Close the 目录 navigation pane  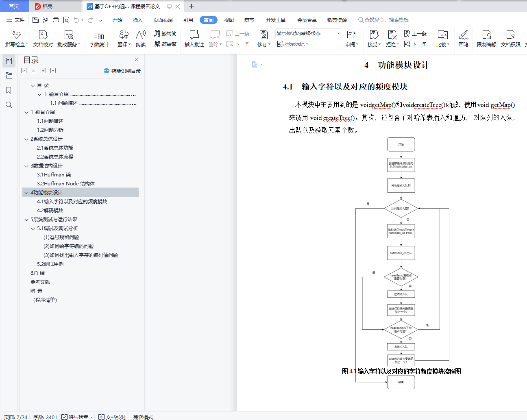(137, 60)
